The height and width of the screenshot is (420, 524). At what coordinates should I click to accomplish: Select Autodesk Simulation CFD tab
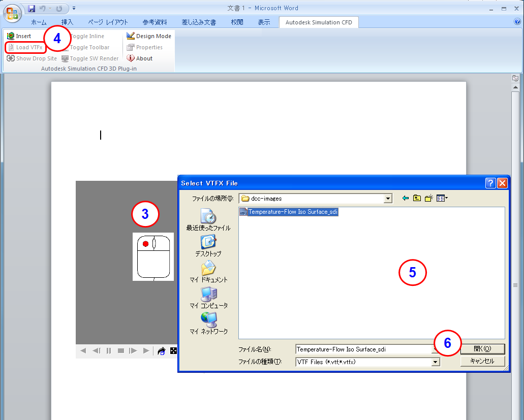[319, 22]
